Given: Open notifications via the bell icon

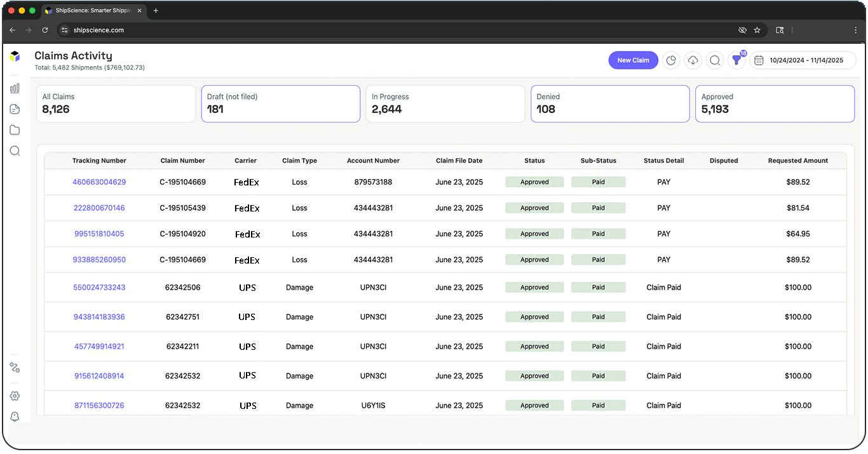Looking at the screenshot, I should click(x=15, y=417).
